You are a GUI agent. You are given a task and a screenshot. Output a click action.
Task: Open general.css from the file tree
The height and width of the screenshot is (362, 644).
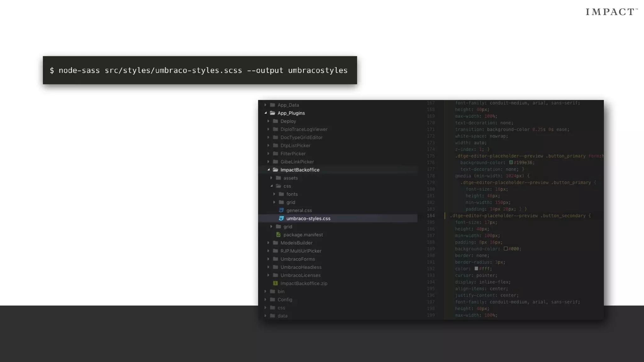tap(299, 210)
